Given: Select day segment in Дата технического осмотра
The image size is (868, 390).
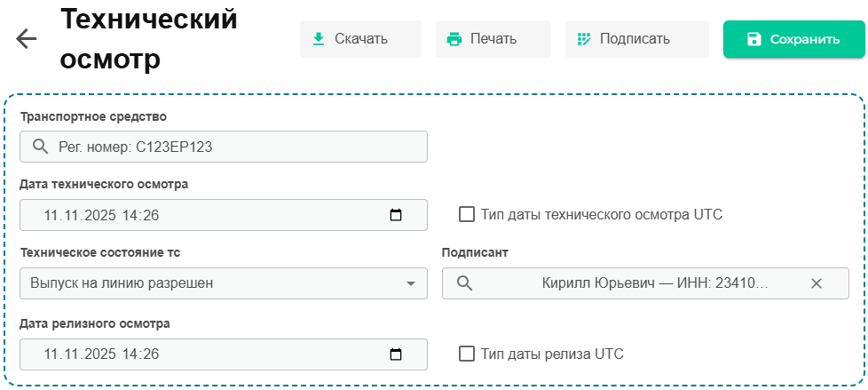Looking at the screenshot, I should [x=52, y=215].
